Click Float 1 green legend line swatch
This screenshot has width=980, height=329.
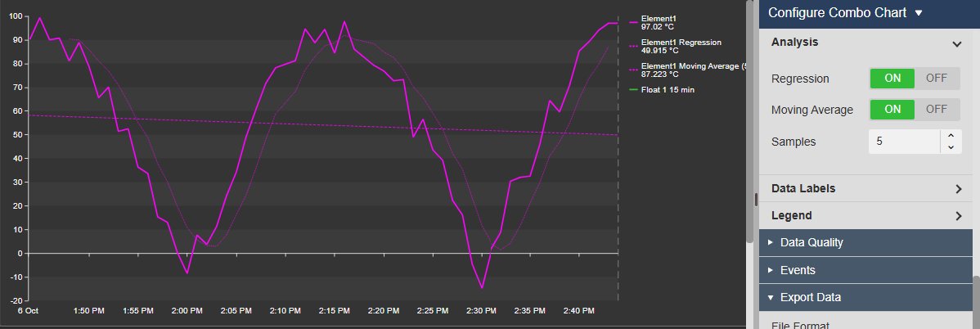634,90
